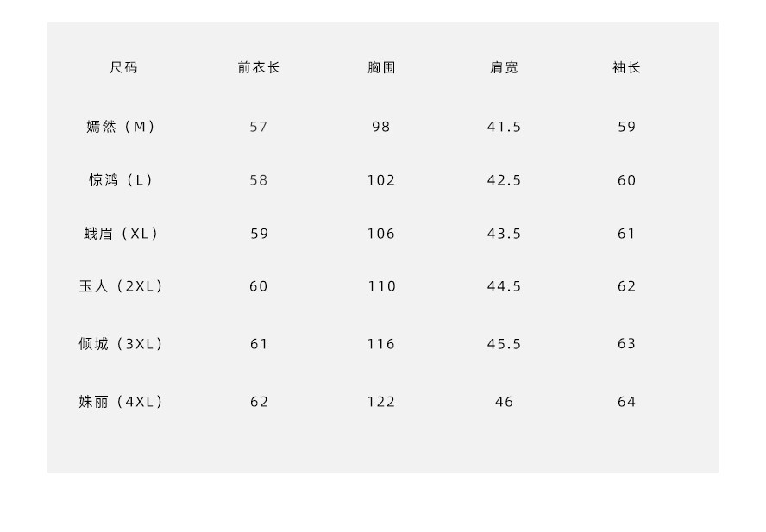Select the 袖长 column header
Screen dimensions: 766x532
point(626,67)
